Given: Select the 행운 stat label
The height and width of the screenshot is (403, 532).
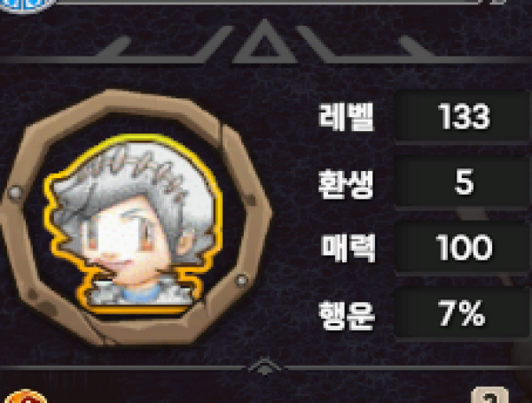Looking at the screenshot, I should pyautogui.click(x=347, y=315).
